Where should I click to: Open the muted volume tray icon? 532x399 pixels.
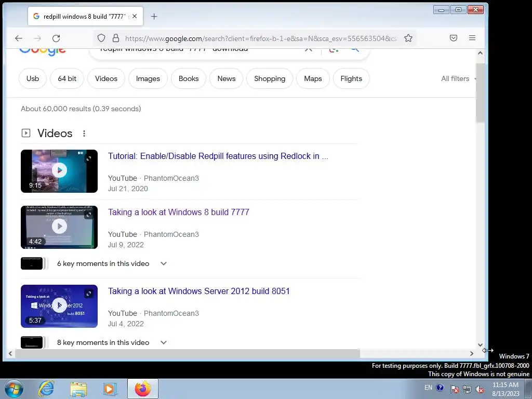[480, 389]
